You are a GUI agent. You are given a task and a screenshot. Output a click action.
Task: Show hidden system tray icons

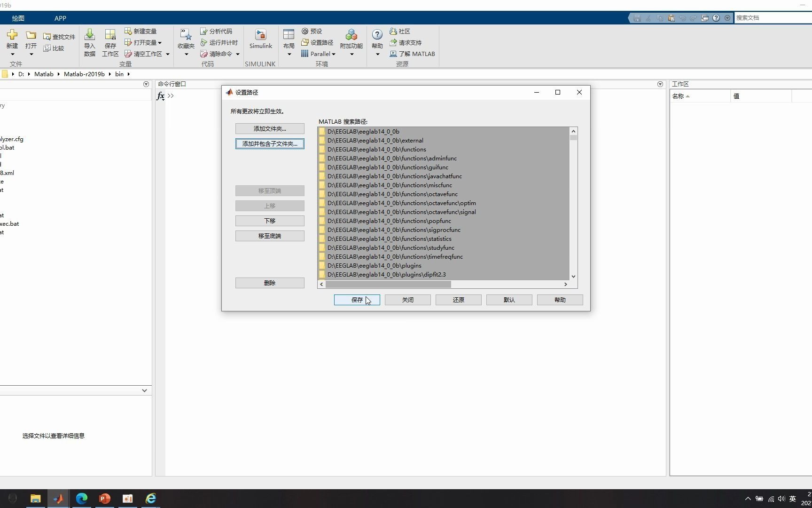[x=748, y=499]
